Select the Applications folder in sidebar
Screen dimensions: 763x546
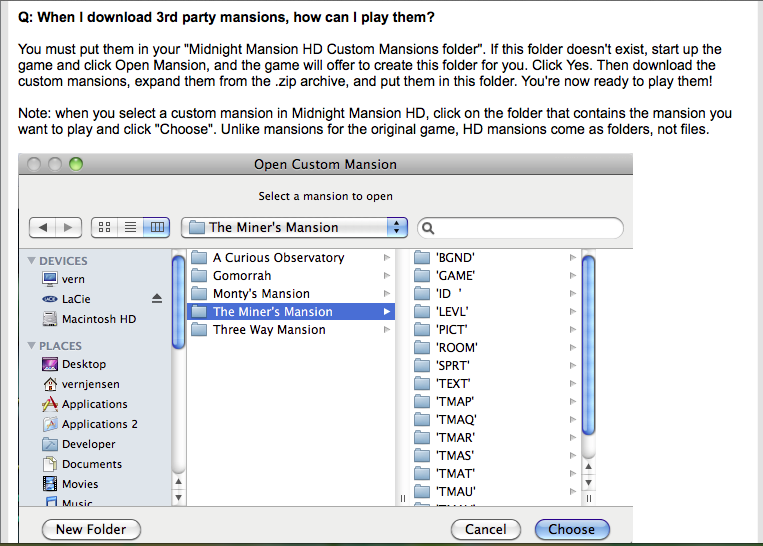pos(94,404)
